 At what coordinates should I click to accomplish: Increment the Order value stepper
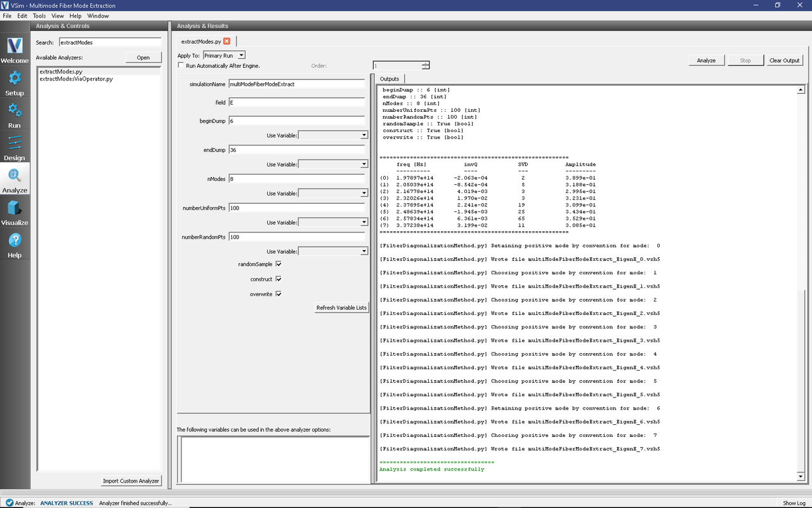(424, 63)
